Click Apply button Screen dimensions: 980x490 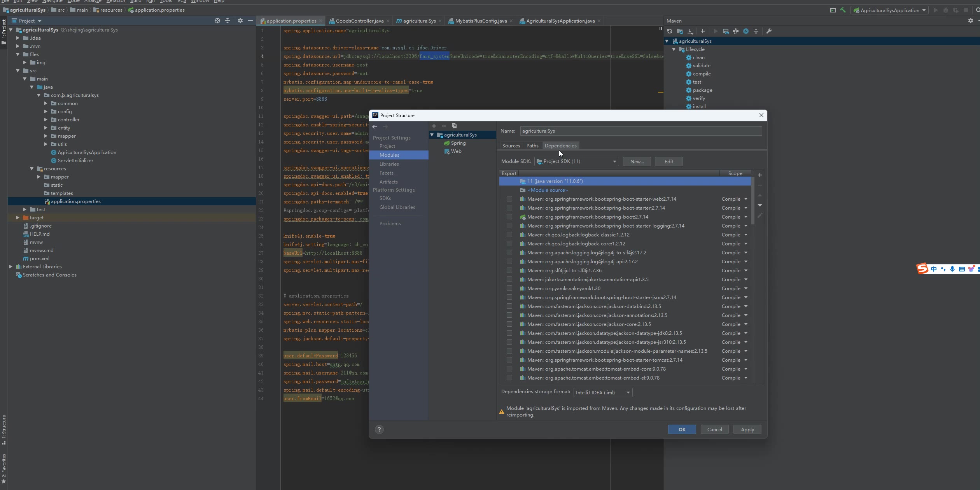point(747,429)
